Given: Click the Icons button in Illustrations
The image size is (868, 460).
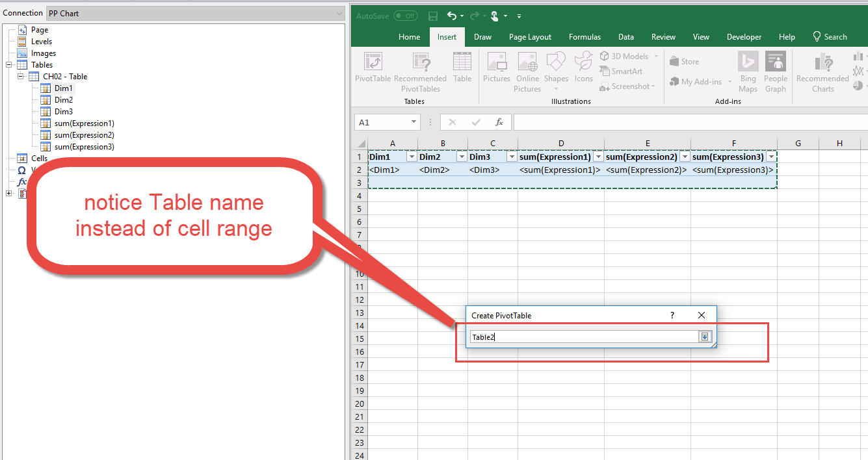Looking at the screenshot, I should 583,68.
